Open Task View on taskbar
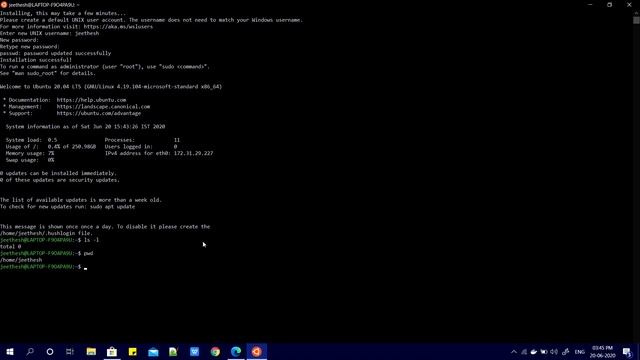Screen dimensions: 640x360 pos(70,351)
